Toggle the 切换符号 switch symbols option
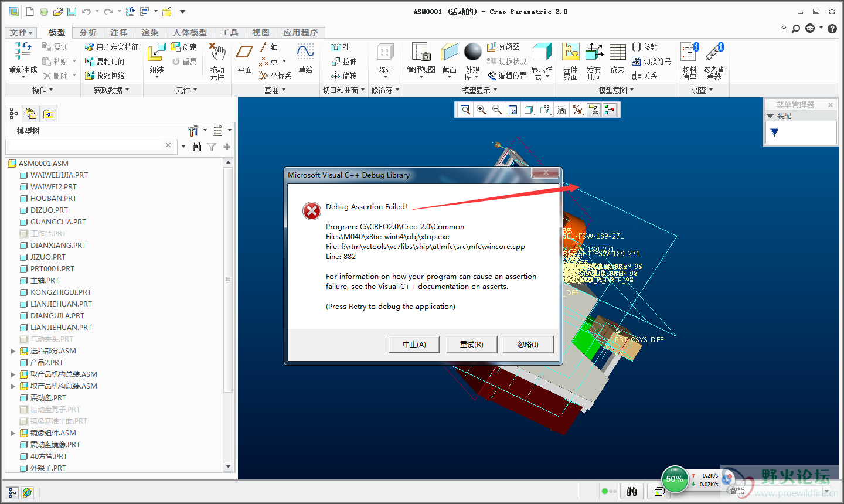Image resolution: width=844 pixels, height=504 pixels. (651, 62)
